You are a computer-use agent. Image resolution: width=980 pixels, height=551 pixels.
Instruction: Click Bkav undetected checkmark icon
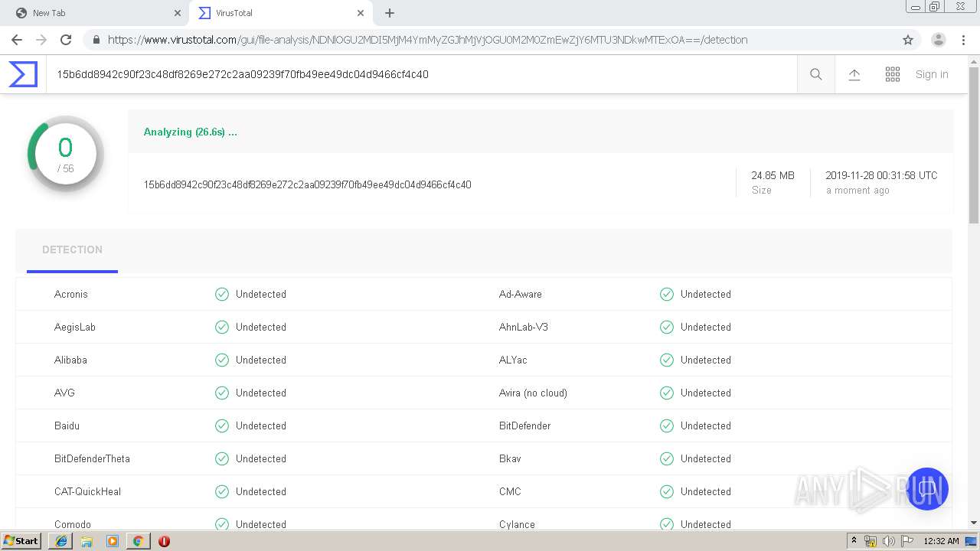(667, 458)
